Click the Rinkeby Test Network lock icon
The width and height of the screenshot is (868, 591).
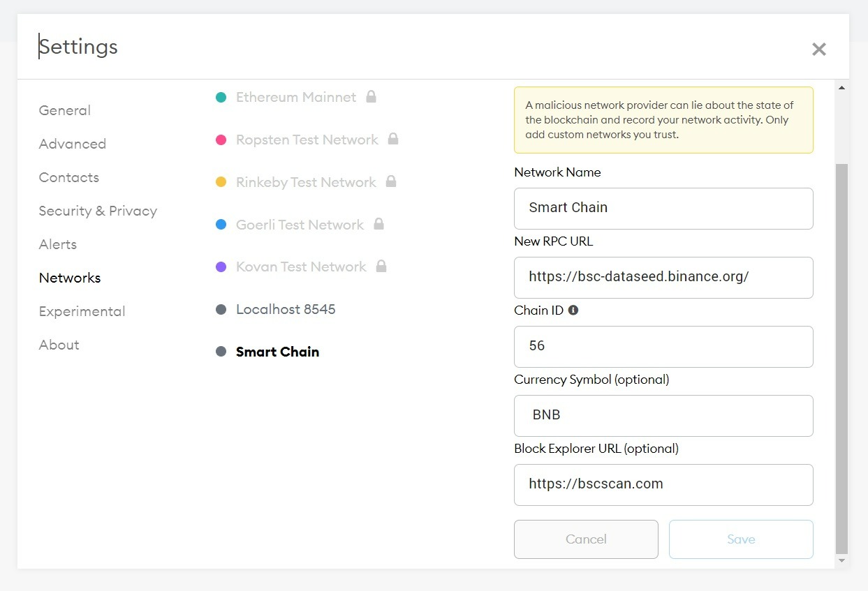pyautogui.click(x=391, y=181)
